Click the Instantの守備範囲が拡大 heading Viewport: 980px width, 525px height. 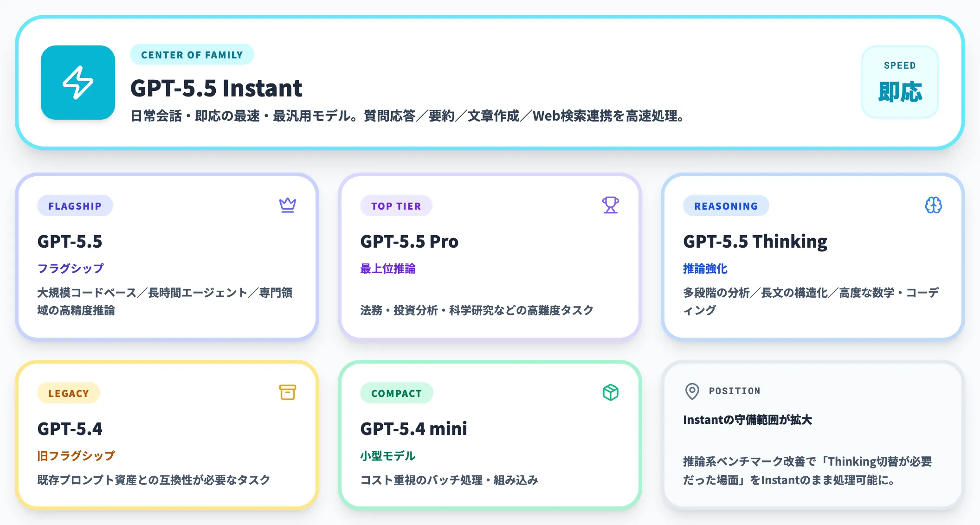(748, 420)
